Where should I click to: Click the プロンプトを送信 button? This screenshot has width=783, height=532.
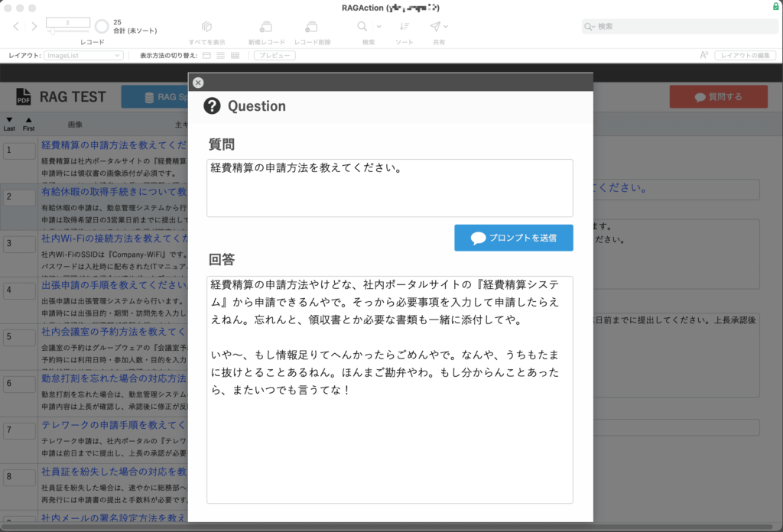pos(514,238)
